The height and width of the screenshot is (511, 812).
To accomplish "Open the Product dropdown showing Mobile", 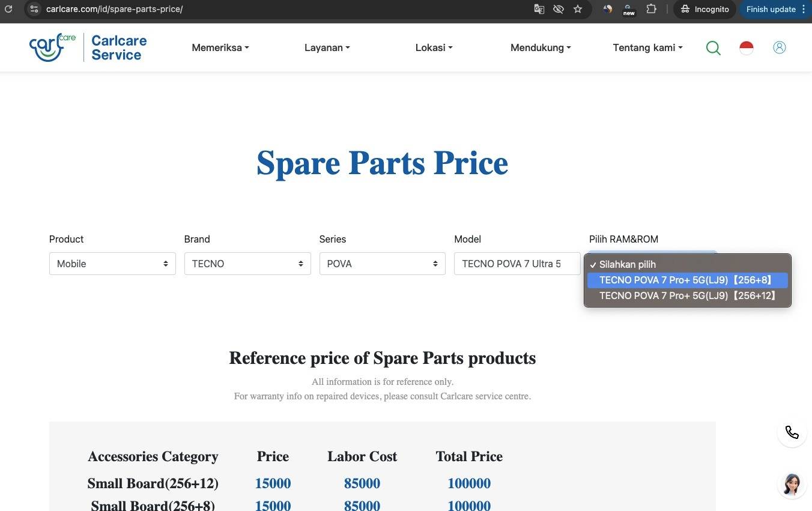I will [112, 264].
